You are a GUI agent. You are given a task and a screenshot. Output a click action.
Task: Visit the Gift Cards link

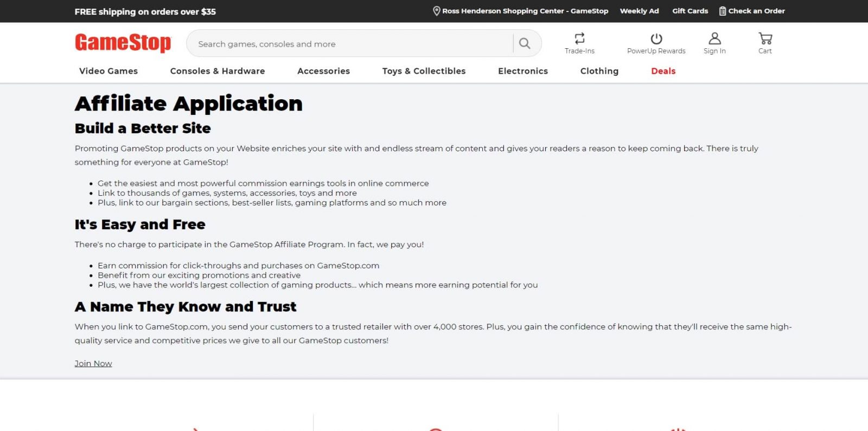click(690, 11)
